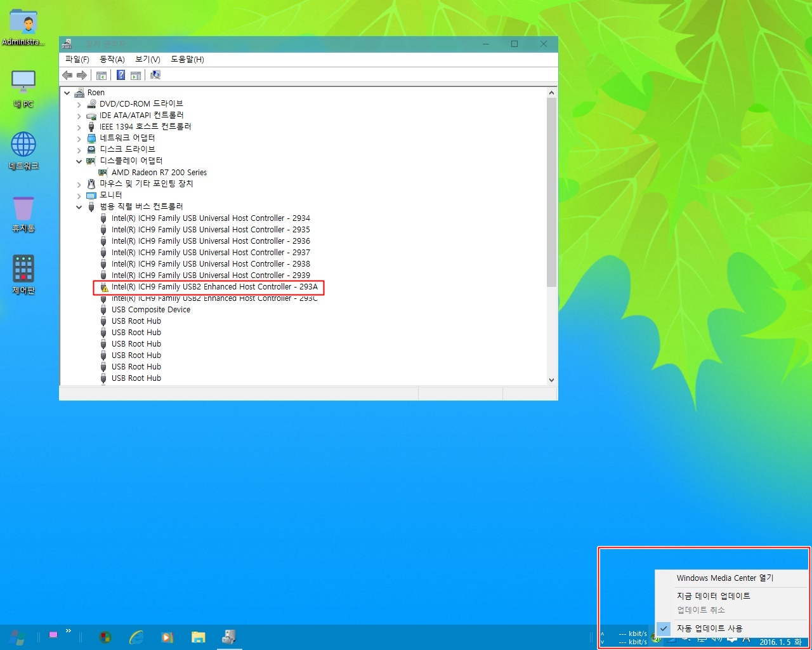Select the IDE ATA/ATAPI 컨트롤러 label
The width and height of the screenshot is (812, 650).
point(141,116)
